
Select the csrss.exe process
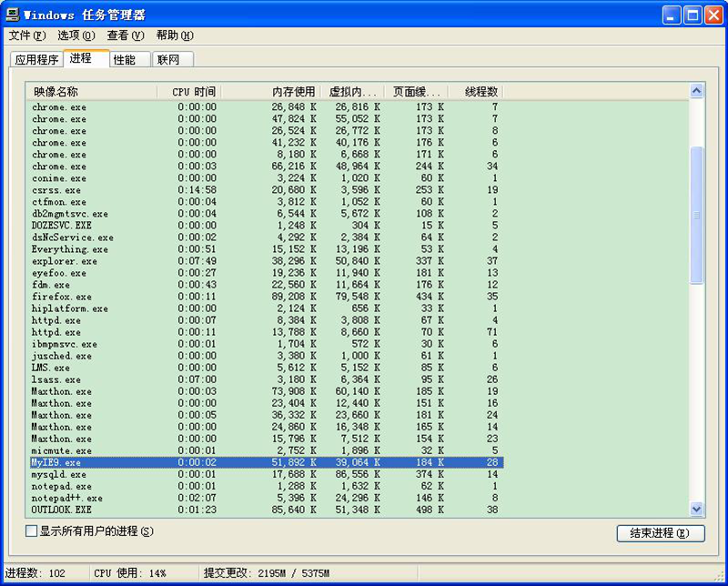point(267,190)
